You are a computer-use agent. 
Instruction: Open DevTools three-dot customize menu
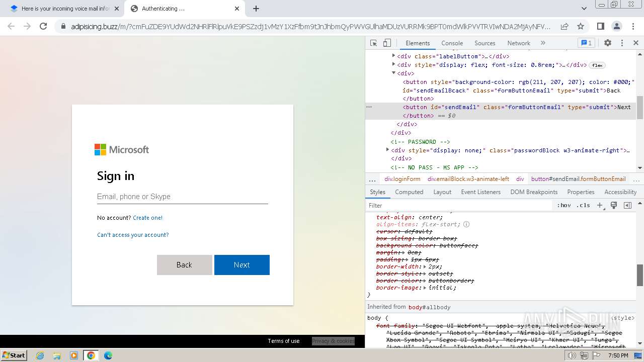pos(622,43)
